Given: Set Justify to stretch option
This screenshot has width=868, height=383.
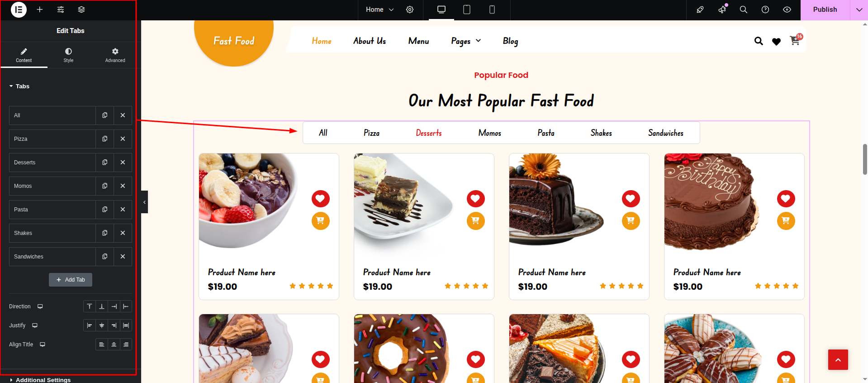Looking at the screenshot, I should point(126,326).
